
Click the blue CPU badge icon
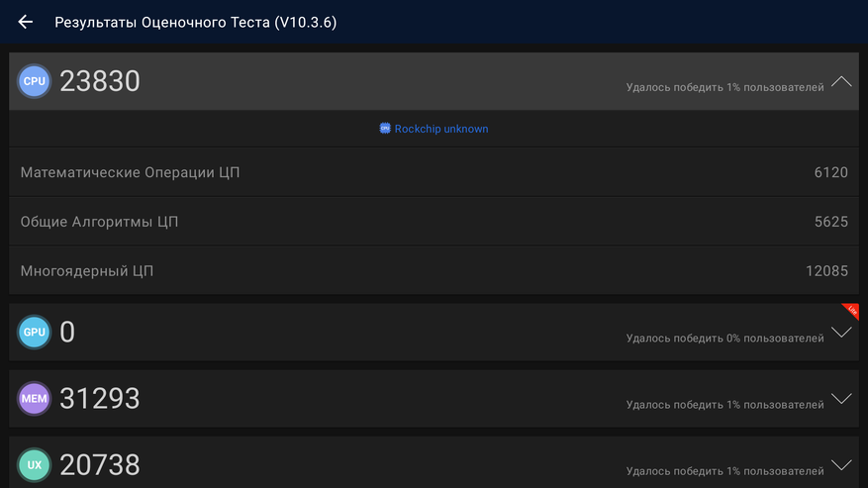[x=34, y=81]
